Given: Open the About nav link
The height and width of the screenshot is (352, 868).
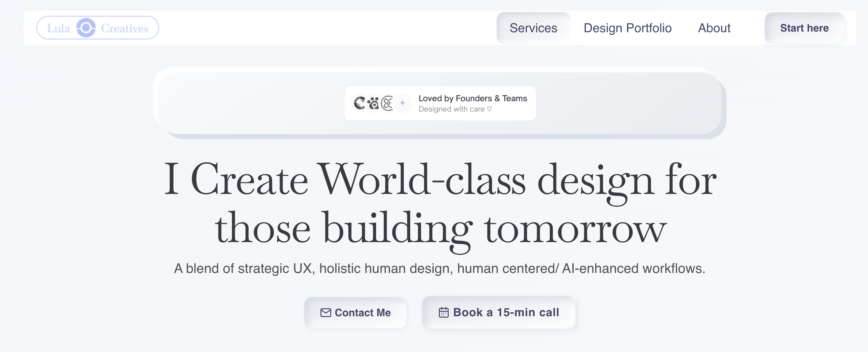Looking at the screenshot, I should pos(714,28).
